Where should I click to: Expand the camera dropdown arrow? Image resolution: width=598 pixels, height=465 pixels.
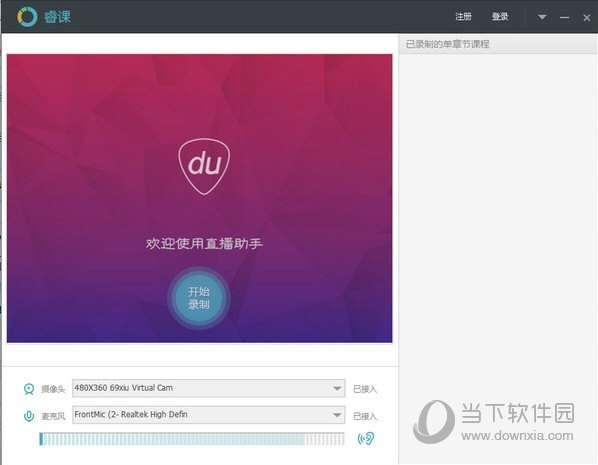pos(337,389)
